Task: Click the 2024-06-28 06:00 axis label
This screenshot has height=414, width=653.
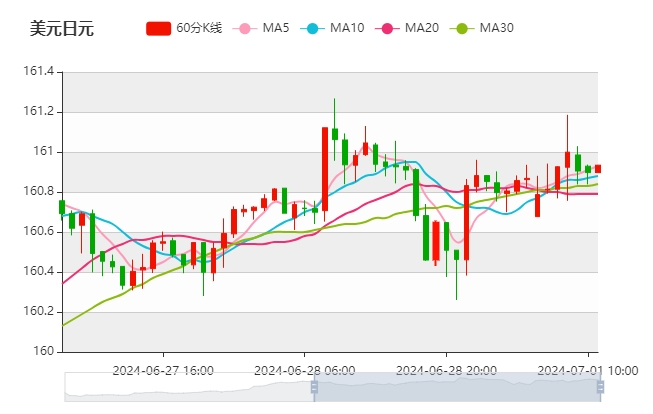Action: [304, 370]
